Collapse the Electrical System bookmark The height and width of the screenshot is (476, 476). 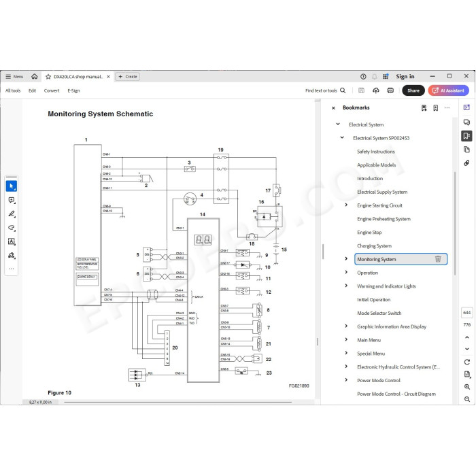coord(338,124)
